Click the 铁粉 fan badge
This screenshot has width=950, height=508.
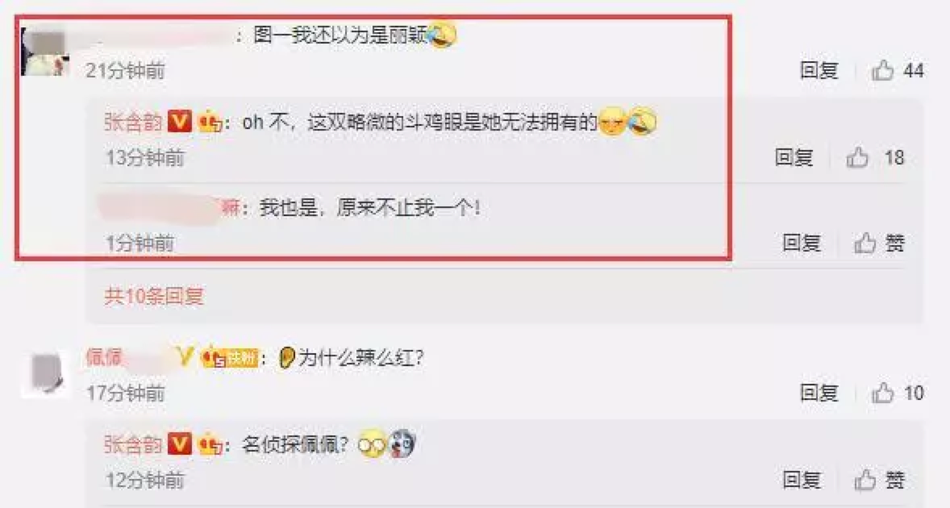pos(230,357)
